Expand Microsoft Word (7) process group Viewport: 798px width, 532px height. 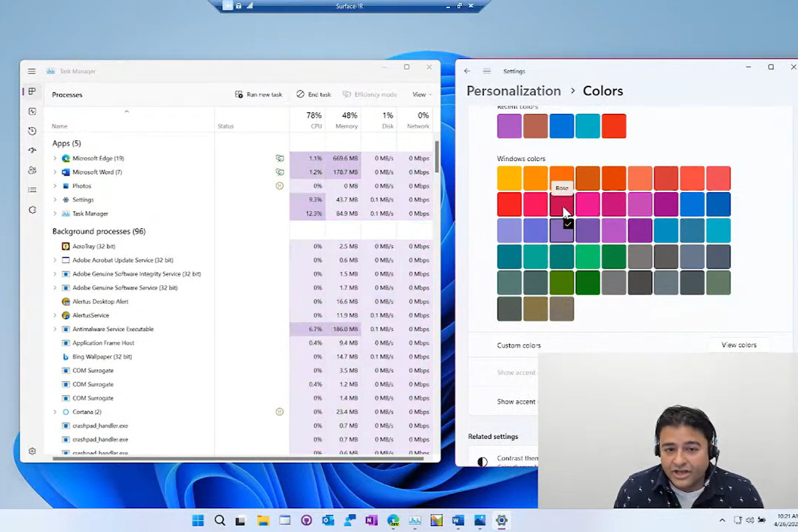point(55,172)
